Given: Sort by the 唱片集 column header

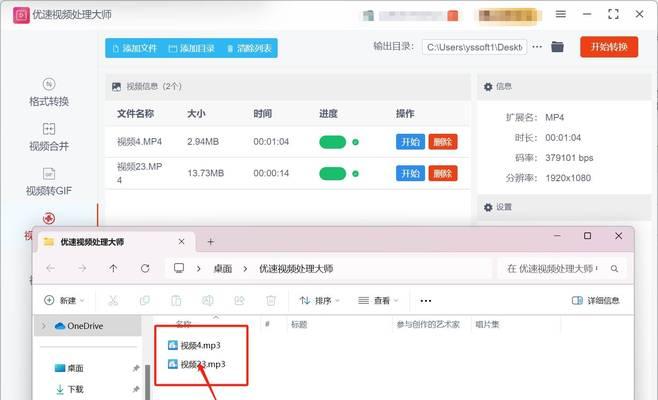Looking at the screenshot, I should (x=487, y=324).
